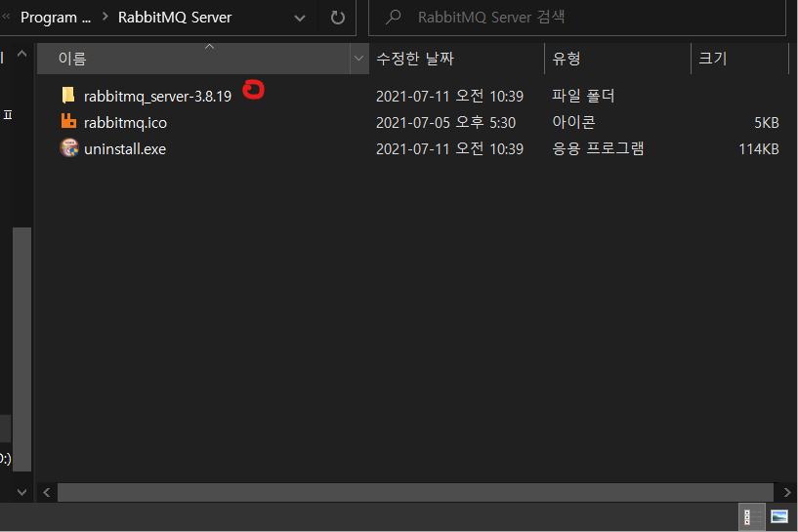Click uninstall.exe modified date 2021-07-11 오전 10:39
The width and height of the screenshot is (798, 532).
[x=449, y=149]
